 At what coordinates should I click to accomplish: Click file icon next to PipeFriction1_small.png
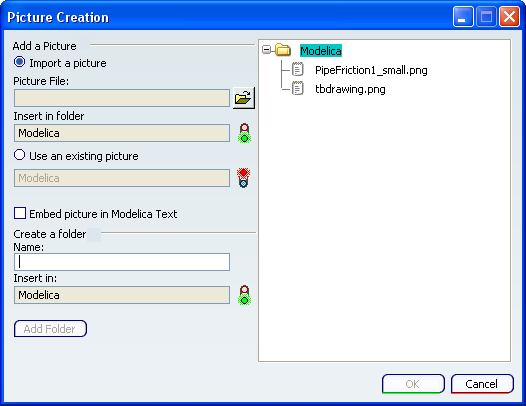[x=298, y=69]
